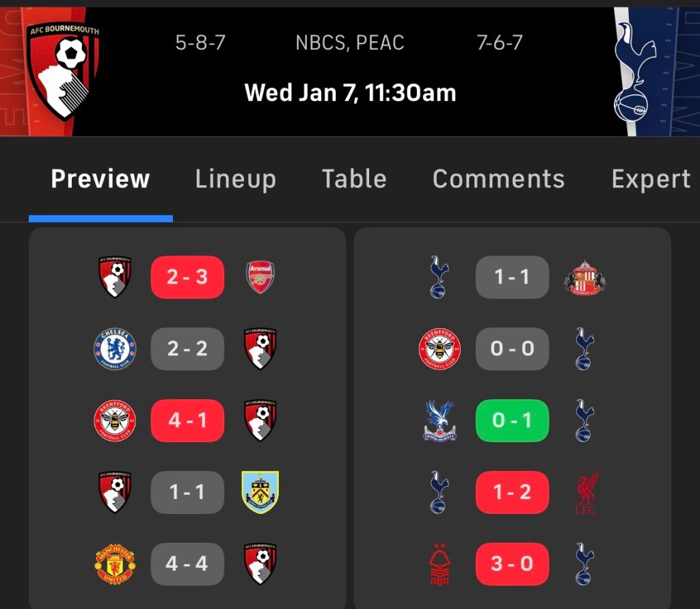Select the Burnley club crest

pyautogui.click(x=260, y=492)
